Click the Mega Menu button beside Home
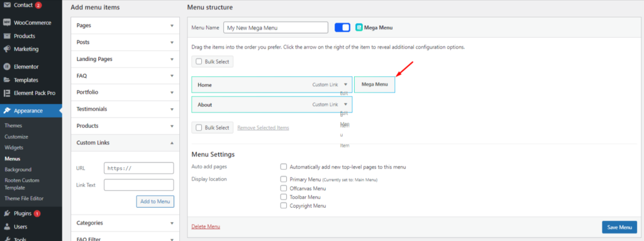 tap(375, 84)
